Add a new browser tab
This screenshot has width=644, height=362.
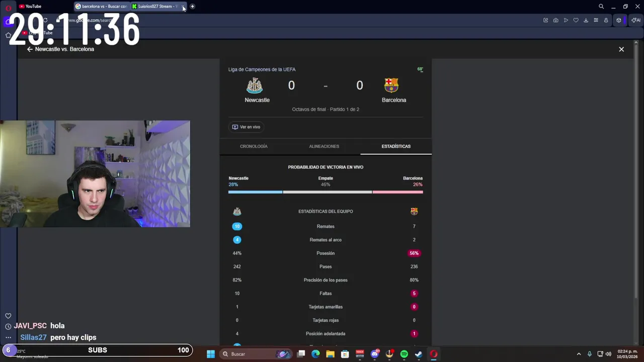tap(192, 7)
